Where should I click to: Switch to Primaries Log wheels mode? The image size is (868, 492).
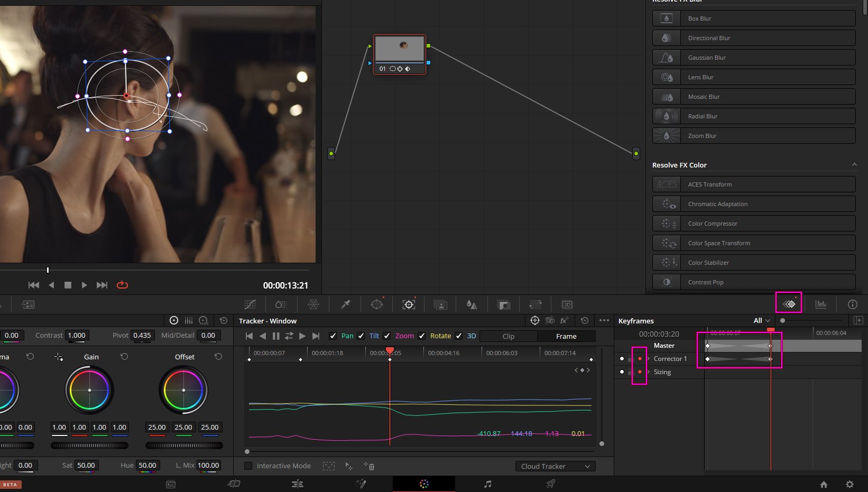click(x=204, y=320)
